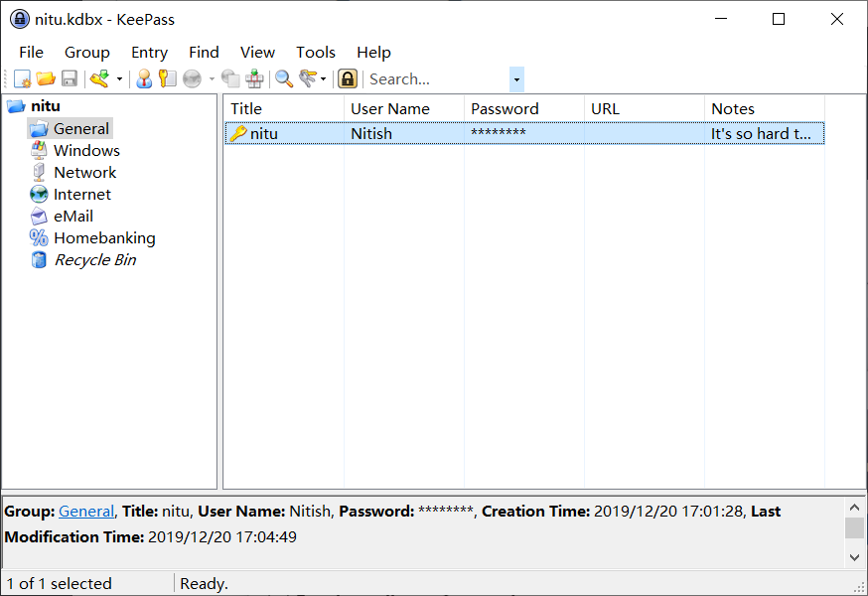The height and width of the screenshot is (596, 868).
Task: Select the Windows group
Action: coord(87,151)
